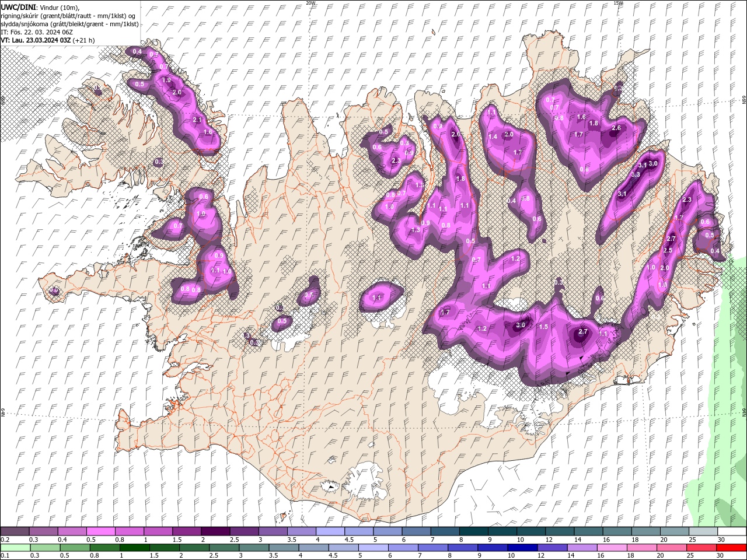Click the '15W' longitude label

[618, 3]
